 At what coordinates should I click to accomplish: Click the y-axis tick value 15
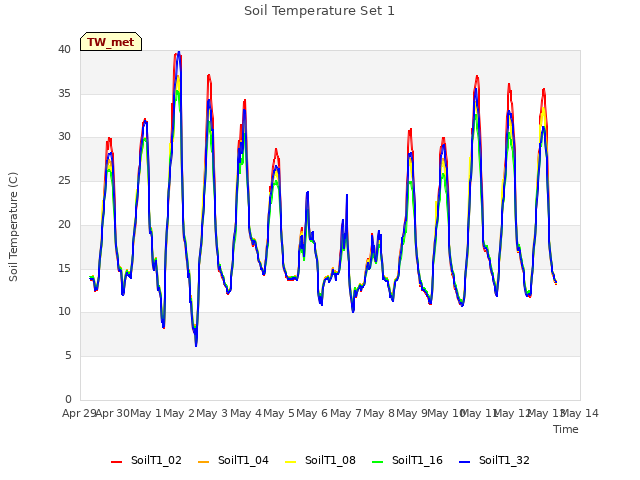[x=64, y=268]
